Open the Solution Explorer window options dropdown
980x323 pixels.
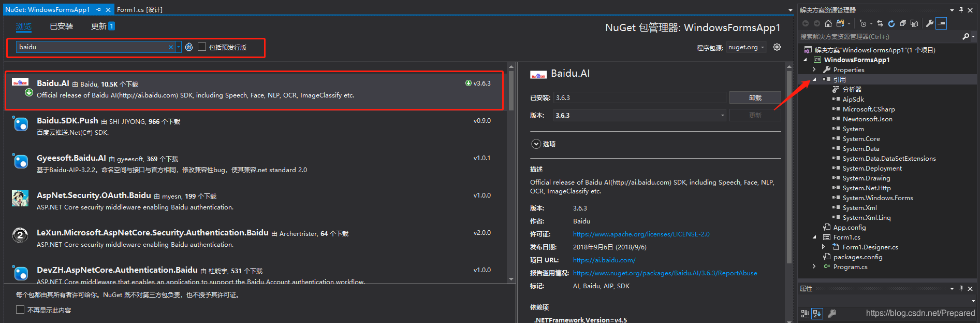tap(952, 10)
